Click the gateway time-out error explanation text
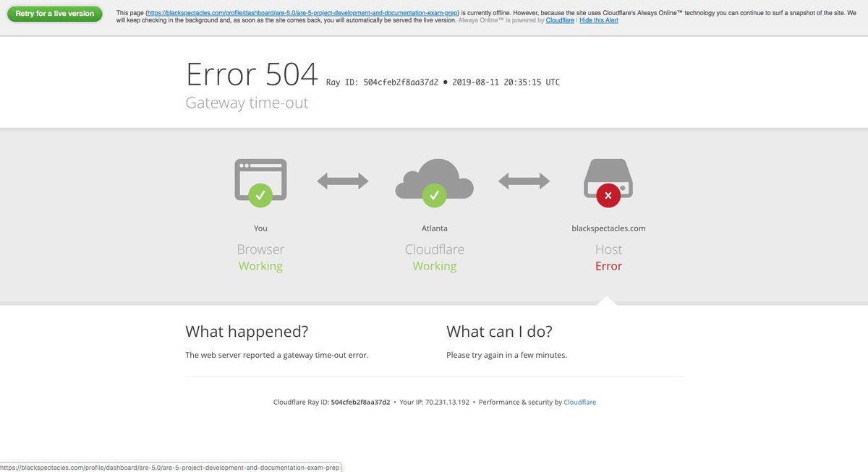Image resolution: width=868 pixels, height=472 pixels. click(277, 355)
